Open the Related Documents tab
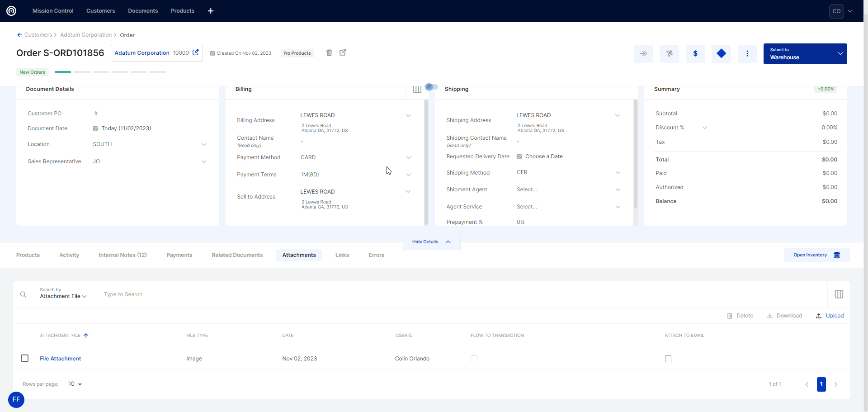Screen dimensions: 868x412 [x=237, y=255]
